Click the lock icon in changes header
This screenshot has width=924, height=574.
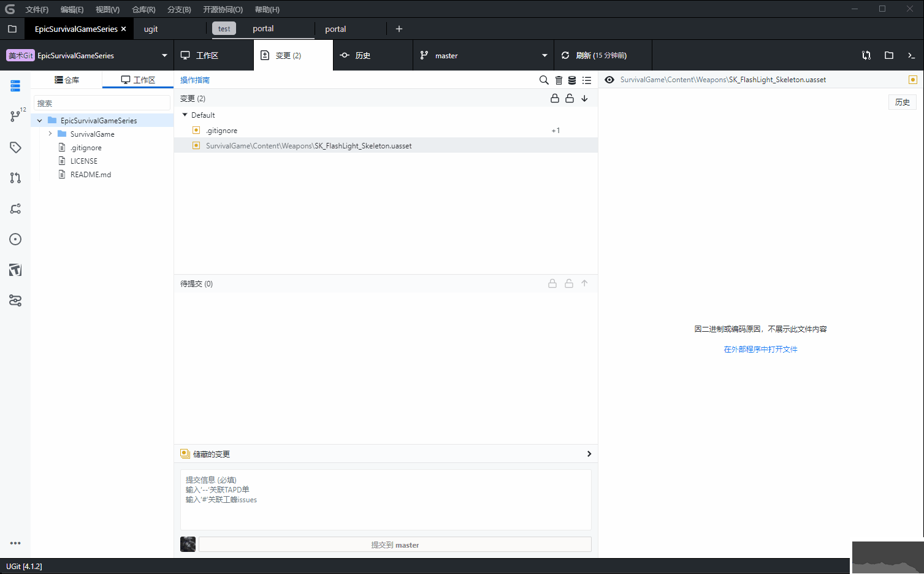tap(555, 98)
